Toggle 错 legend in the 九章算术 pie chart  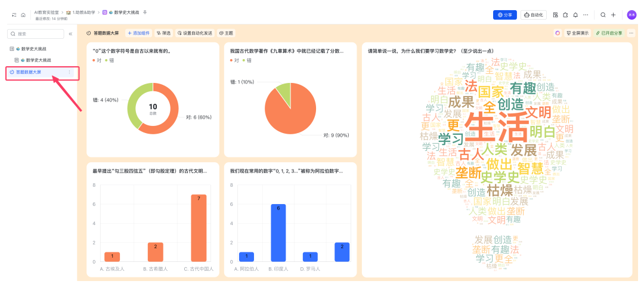pyautogui.click(x=246, y=60)
